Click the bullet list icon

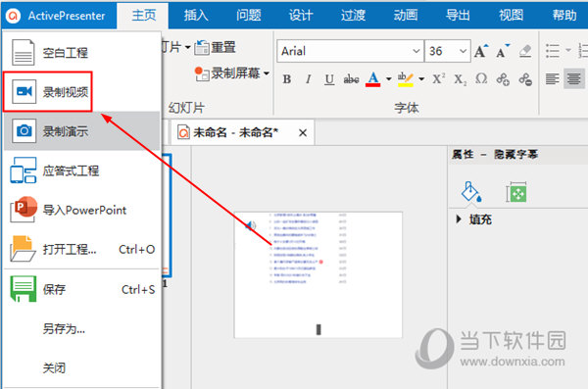click(553, 51)
